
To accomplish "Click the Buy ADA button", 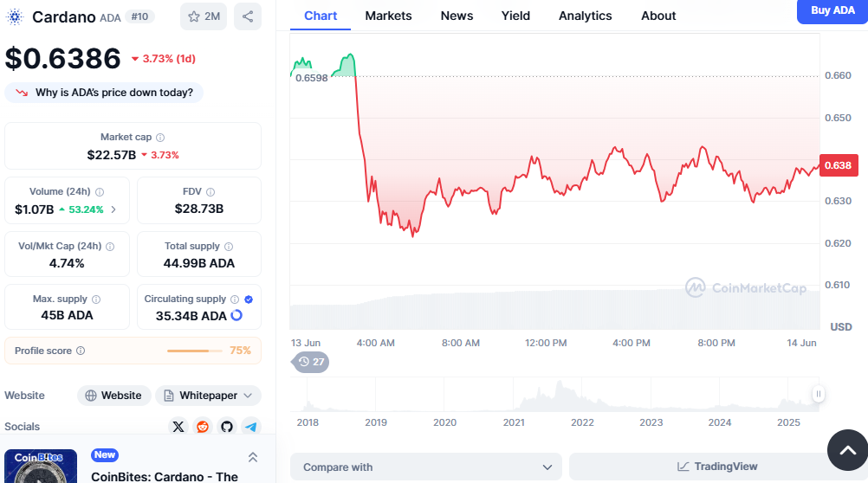I will pos(832,11).
